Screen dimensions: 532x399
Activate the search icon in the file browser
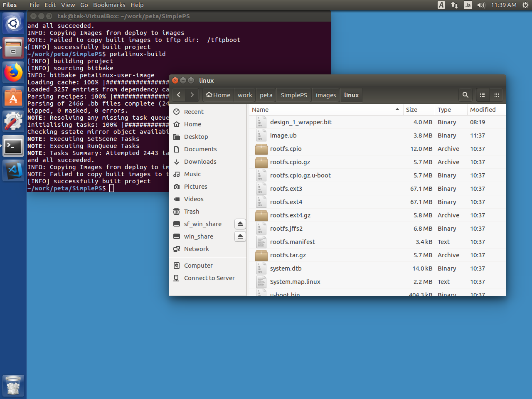(465, 95)
